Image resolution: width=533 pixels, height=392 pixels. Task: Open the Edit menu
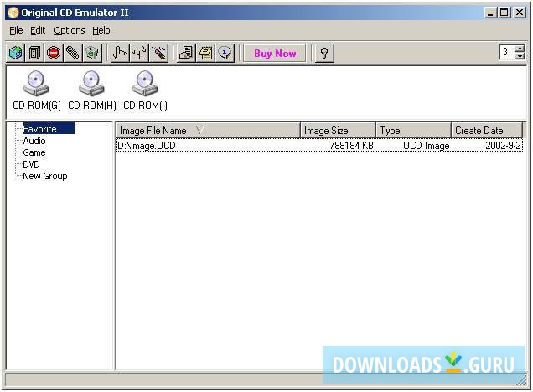(x=38, y=30)
